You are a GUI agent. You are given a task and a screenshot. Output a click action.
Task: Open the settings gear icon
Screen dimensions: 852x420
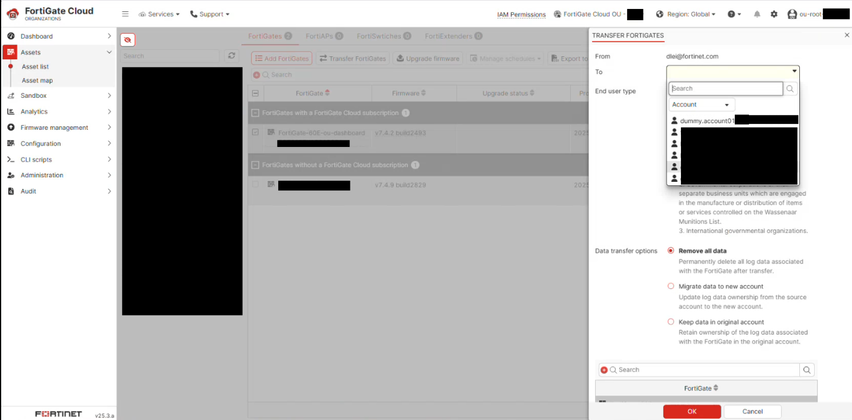tap(774, 14)
